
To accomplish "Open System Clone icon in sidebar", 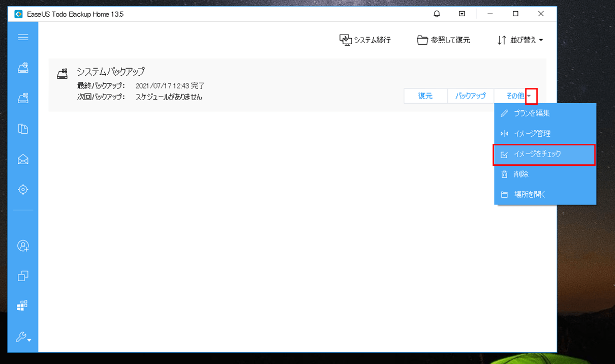I will coord(23,306).
